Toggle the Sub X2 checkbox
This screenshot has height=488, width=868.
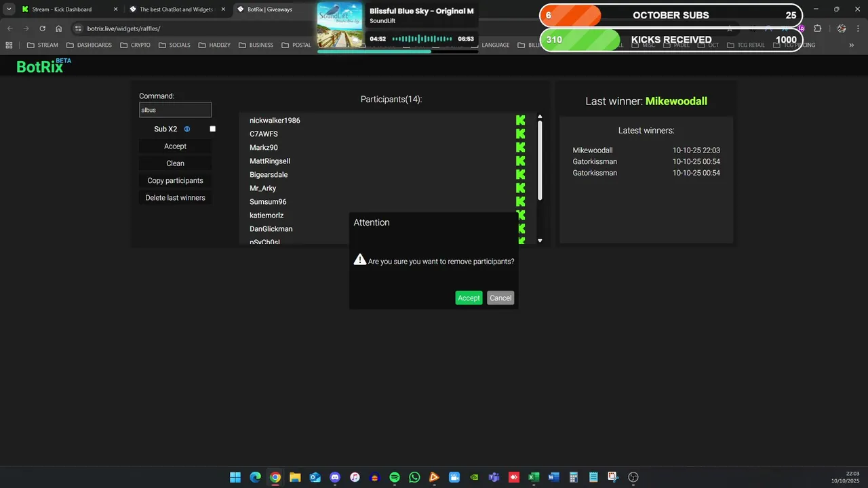coord(212,129)
